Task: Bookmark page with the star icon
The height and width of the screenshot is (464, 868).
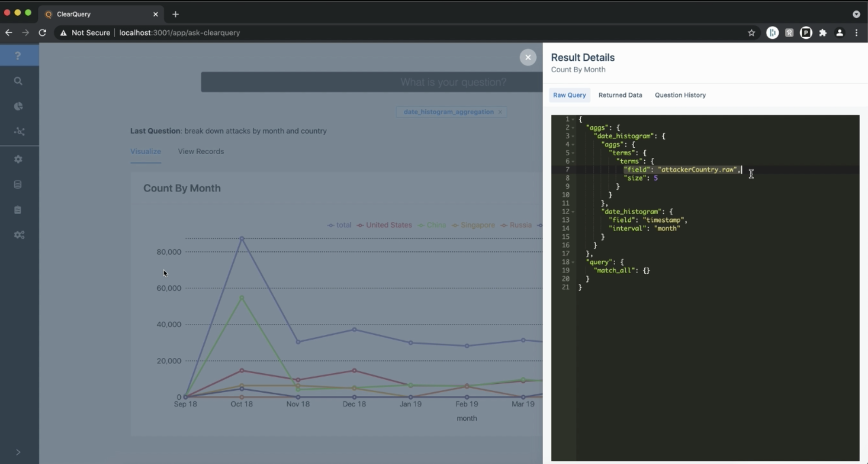Action: click(751, 33)
